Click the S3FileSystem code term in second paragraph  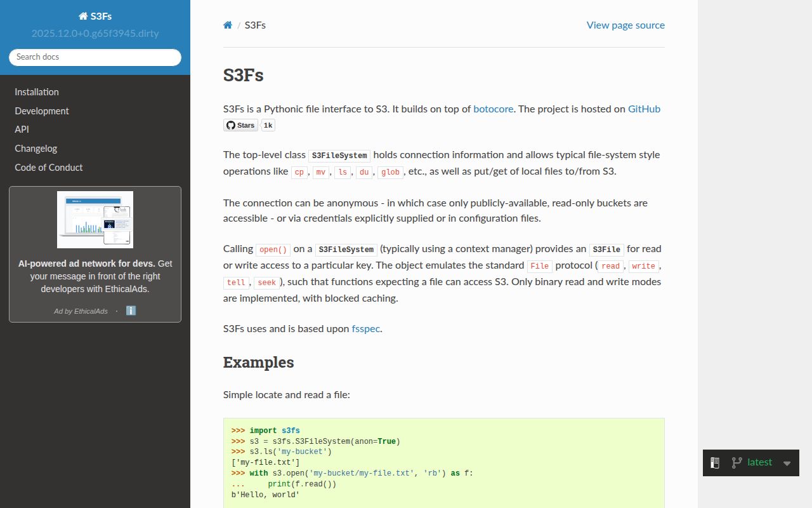339,156
